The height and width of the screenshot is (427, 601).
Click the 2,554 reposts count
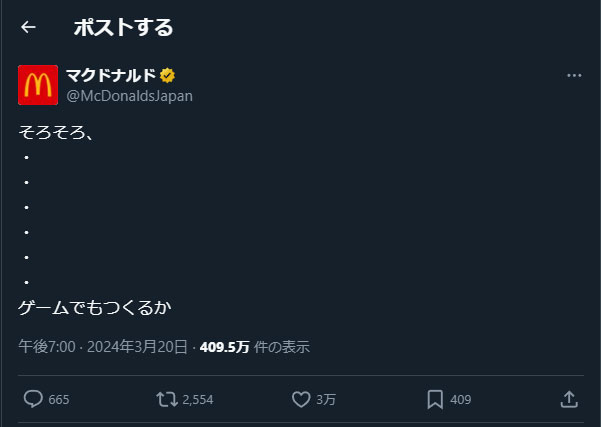tap(198, 400)
